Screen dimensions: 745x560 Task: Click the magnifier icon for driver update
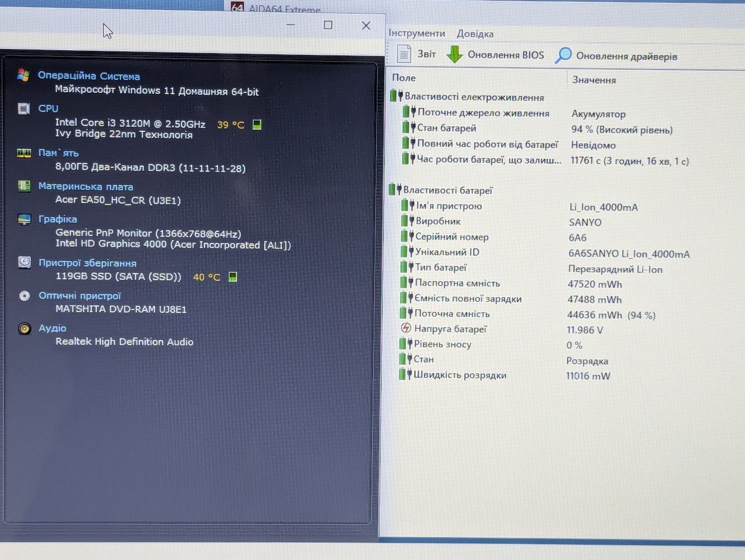click(x=563, y=55)
